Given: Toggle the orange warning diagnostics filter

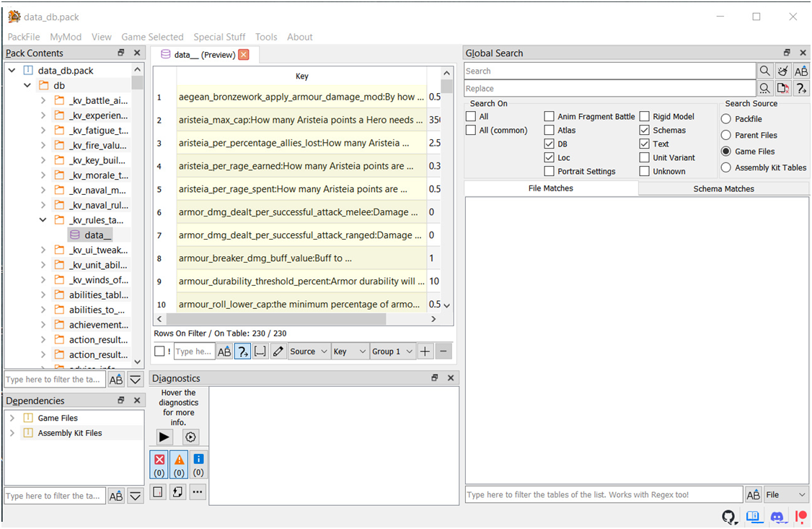Looking at the screenshot, I should tap(179, 465).
